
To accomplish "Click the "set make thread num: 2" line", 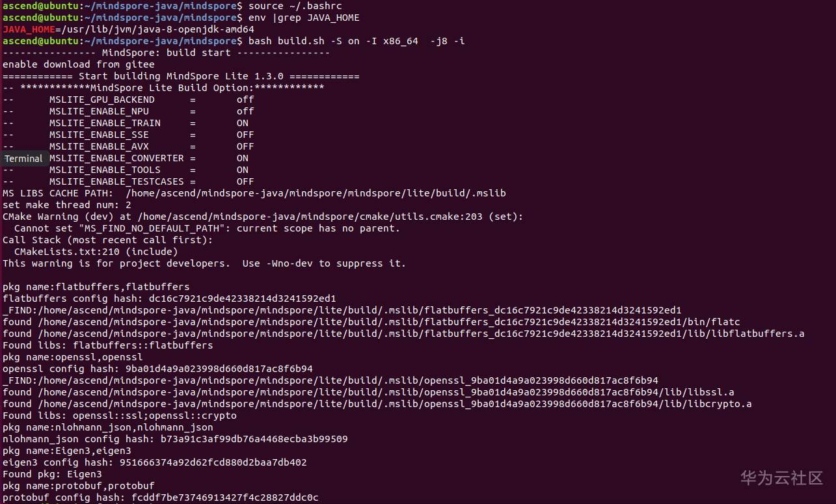I will (66, 205).
